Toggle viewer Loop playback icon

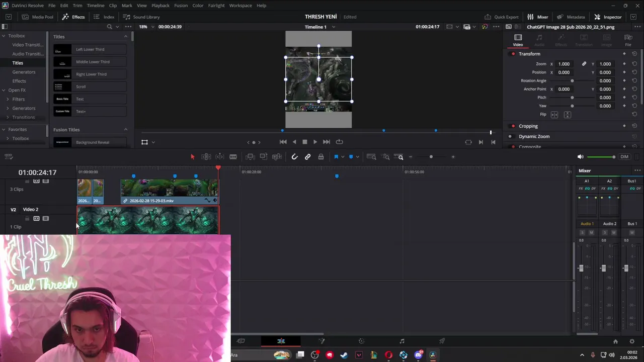(339, 142)
